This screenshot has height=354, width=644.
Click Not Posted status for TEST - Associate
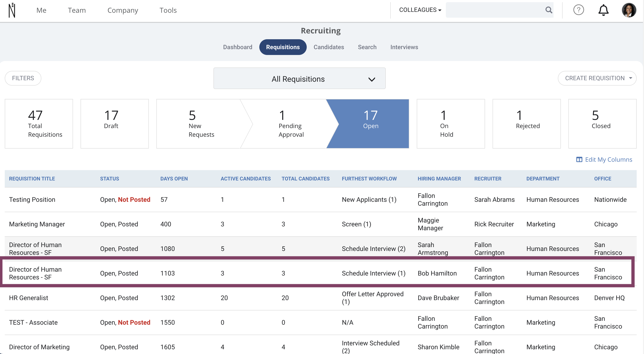click(134, 323)
